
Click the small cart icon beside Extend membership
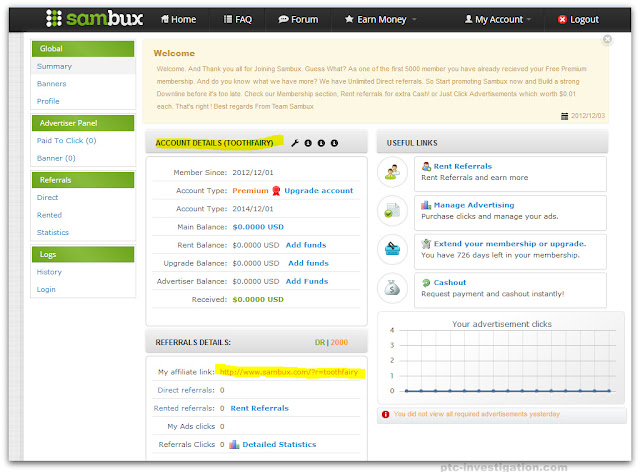426,244
